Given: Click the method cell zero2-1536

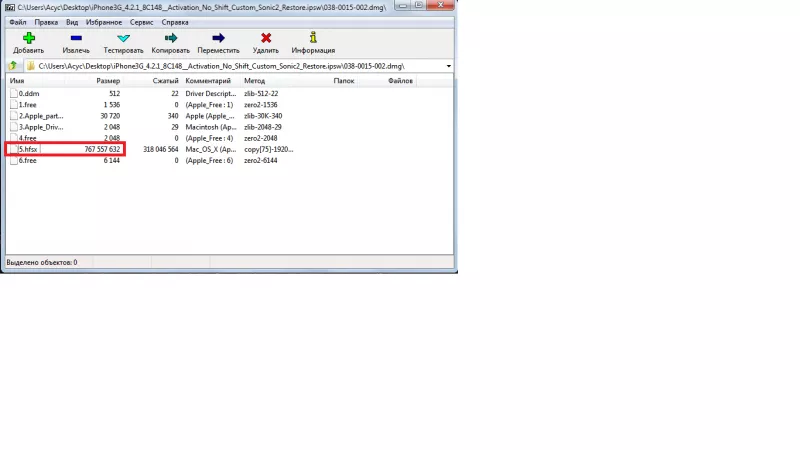Looking at the screenshot, I should pos(261,105).
